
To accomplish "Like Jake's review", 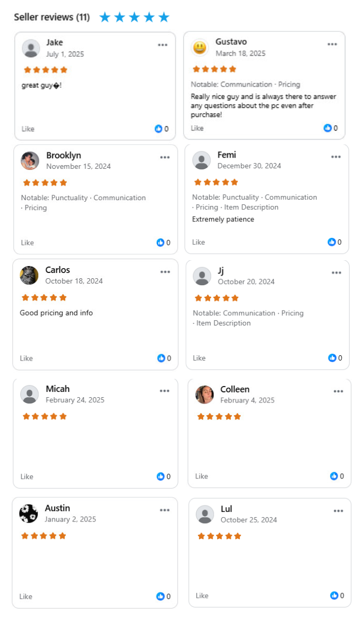I will [28, 128].
